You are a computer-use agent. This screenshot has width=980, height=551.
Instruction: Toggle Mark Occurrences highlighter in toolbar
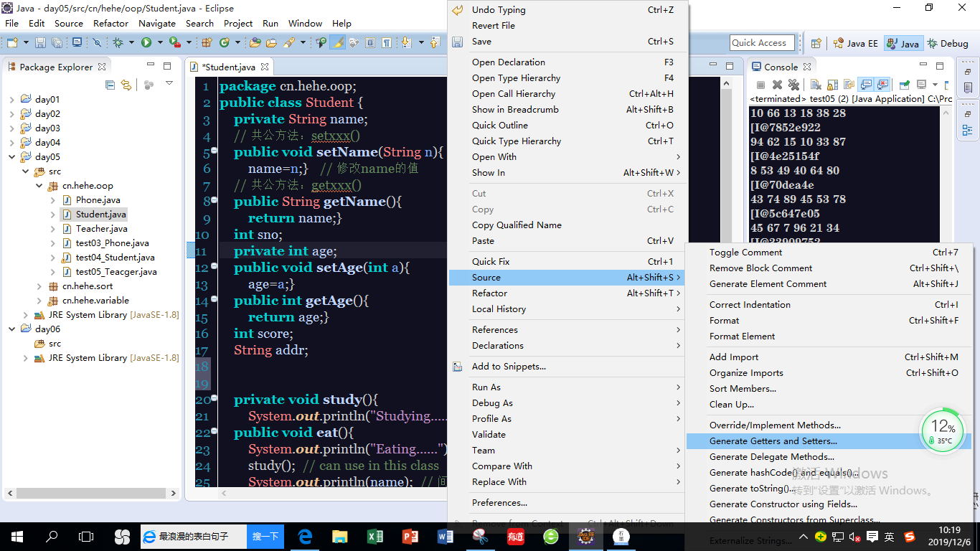click(x=337, y=43)
